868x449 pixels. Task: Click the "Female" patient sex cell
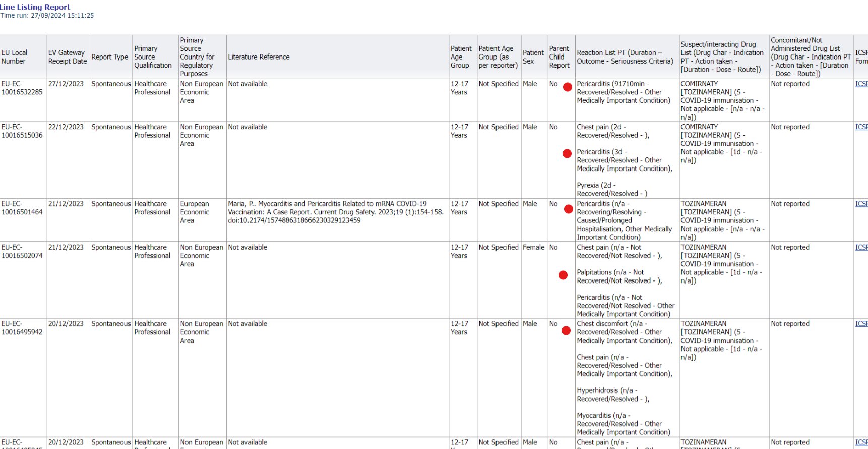tap(534, 247)
